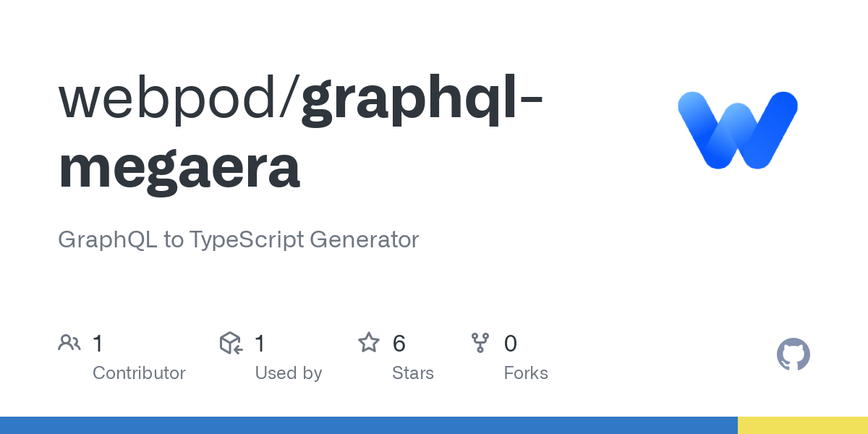The height and width of the screenshot is (434, 868).
Task: Click the Contributor label
Action: pos(139,373)
